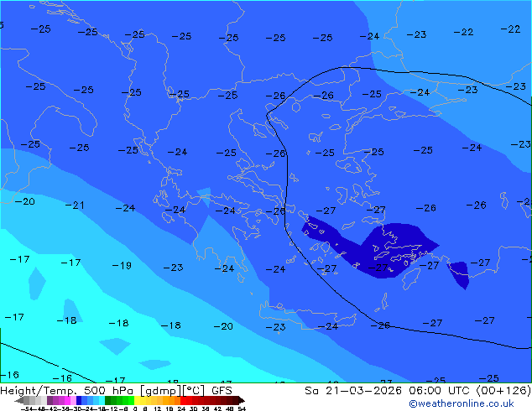This screenshot has width=532, height=411.
Task: Click the '[°C]' unit label
Action: (194, 391)
